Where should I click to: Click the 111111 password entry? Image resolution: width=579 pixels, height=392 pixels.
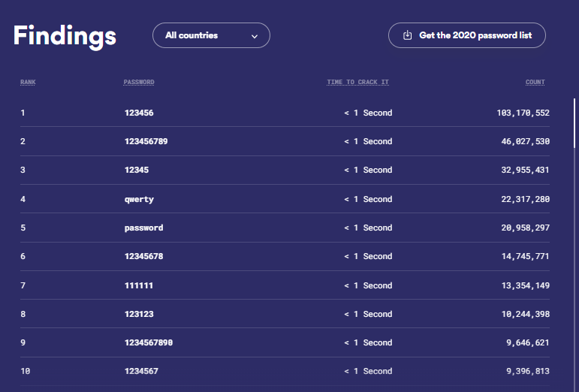click(x=139, y=285)
